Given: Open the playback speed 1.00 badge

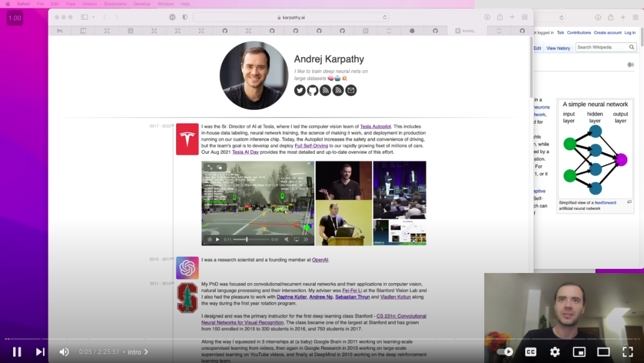Looking at the screenshot, I should pos(15,18).
